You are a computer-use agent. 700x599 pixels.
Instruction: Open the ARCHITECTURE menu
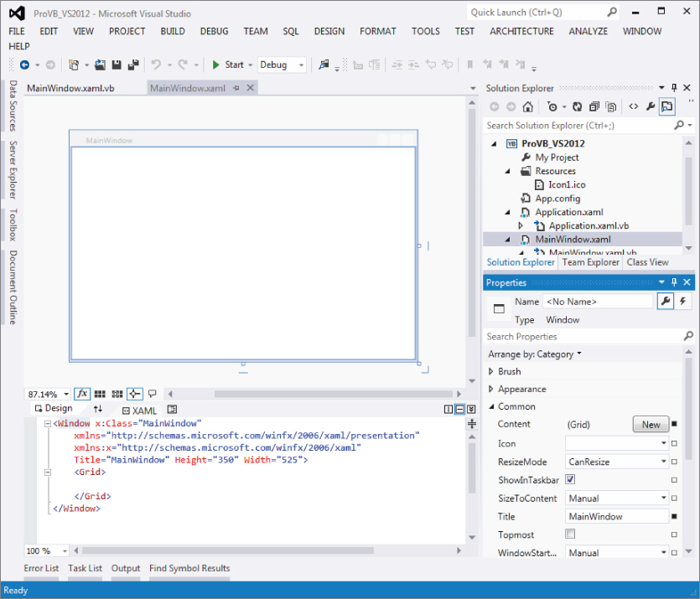pos(521,31)
